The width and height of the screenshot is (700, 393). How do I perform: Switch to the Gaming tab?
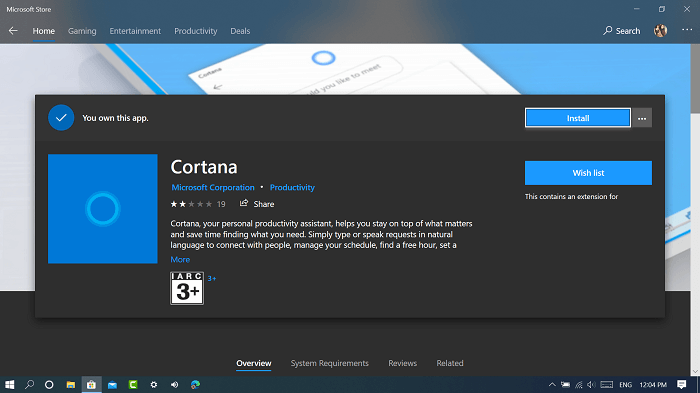click(x=82, y=31)
